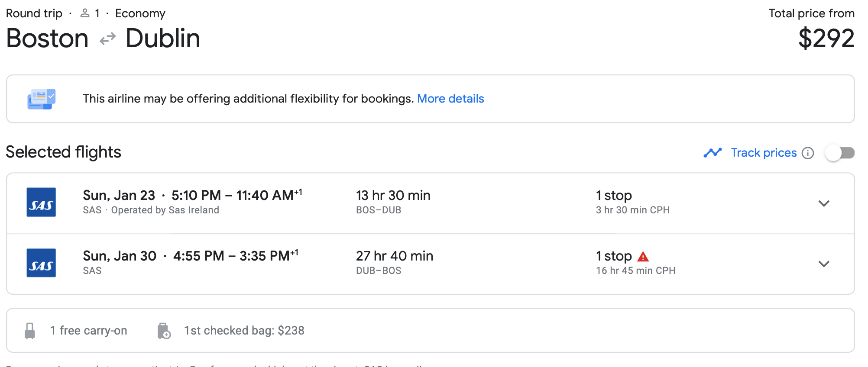
Task: Open the More details link
Action: 450,99
